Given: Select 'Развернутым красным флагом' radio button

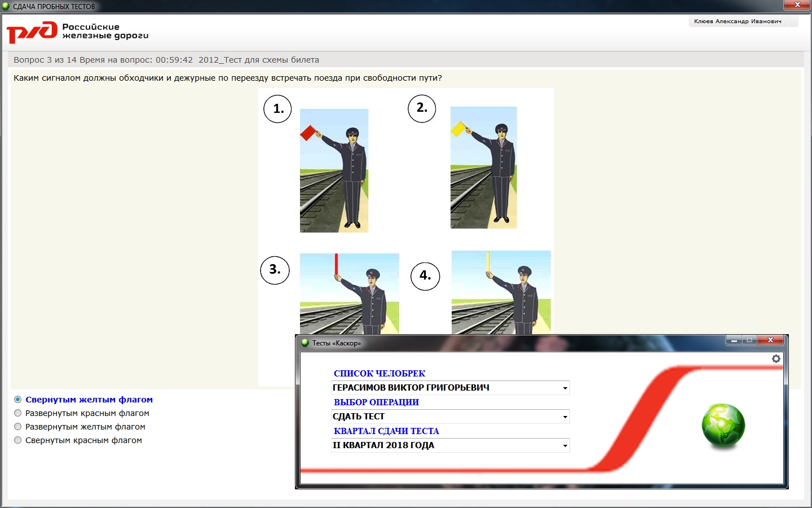Looking at the screenshot, I should coord(18,413).
